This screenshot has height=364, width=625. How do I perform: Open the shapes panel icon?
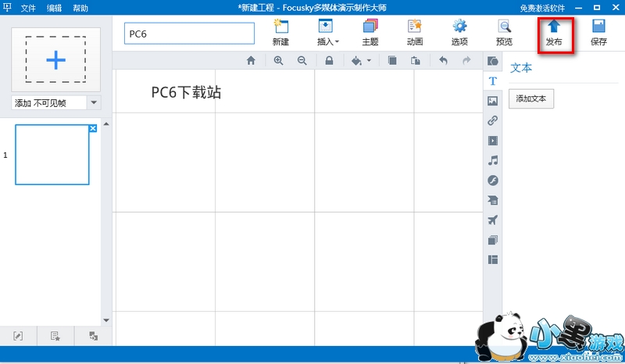click(x=493, y=61)
